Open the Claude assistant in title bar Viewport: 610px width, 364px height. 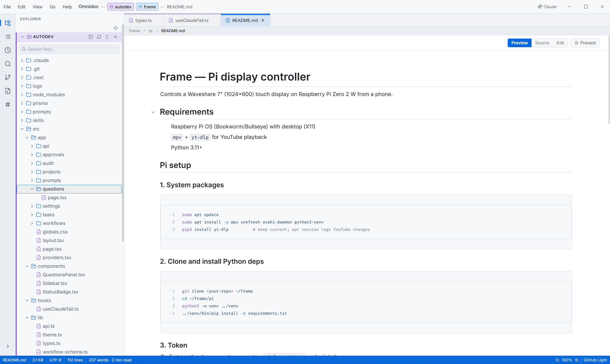click(x=547, y=7)
